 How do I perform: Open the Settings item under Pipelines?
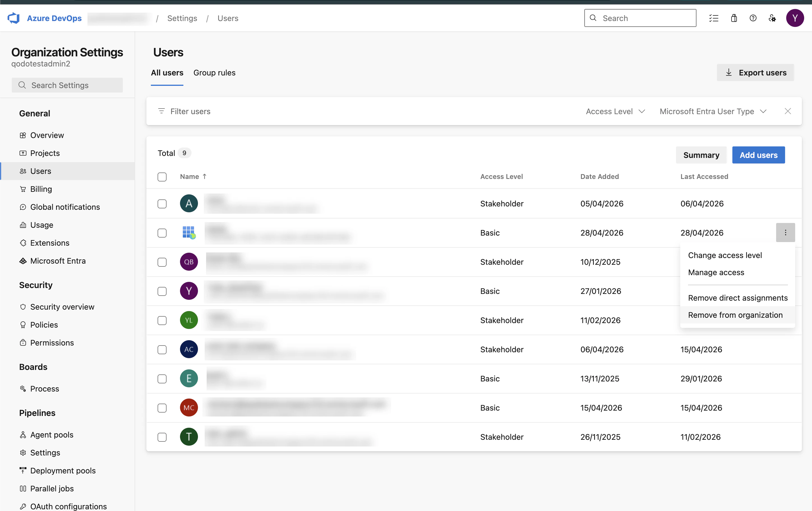tap(45, 452)
